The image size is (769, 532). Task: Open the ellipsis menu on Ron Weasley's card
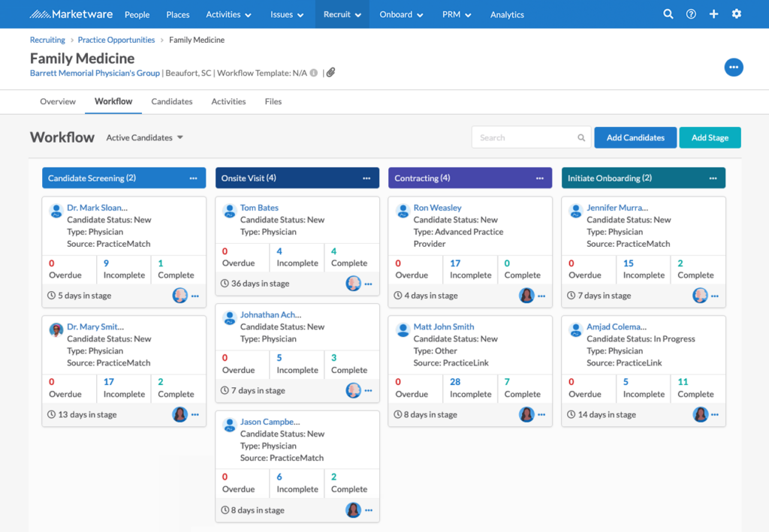[x=541, y=295]
